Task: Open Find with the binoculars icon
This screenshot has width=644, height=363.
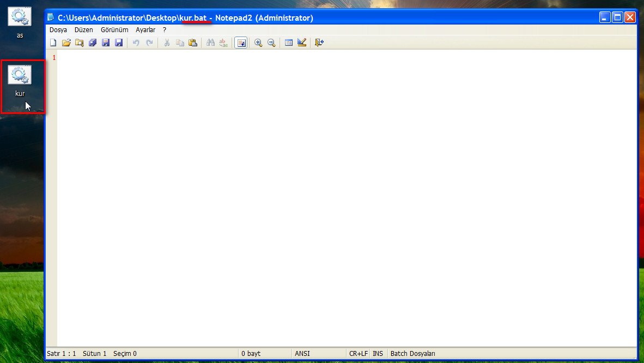Action: pyautogui.click(x=210, y=43)
